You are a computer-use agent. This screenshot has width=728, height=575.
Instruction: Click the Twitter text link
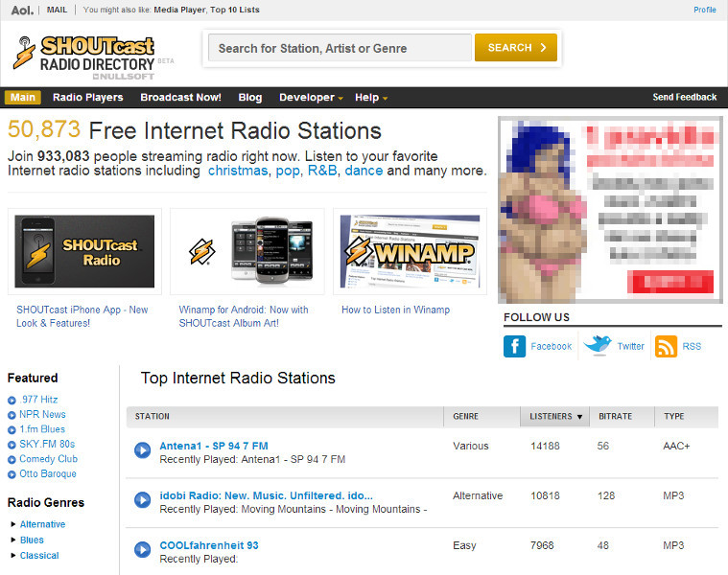click(630, 346)
